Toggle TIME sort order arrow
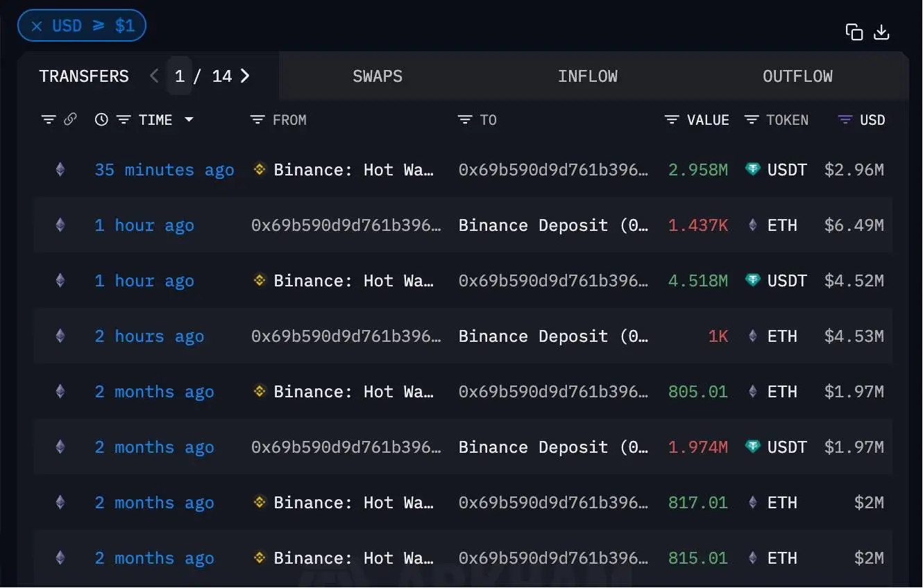Screen dimensions: 923x588 point(189,120)
